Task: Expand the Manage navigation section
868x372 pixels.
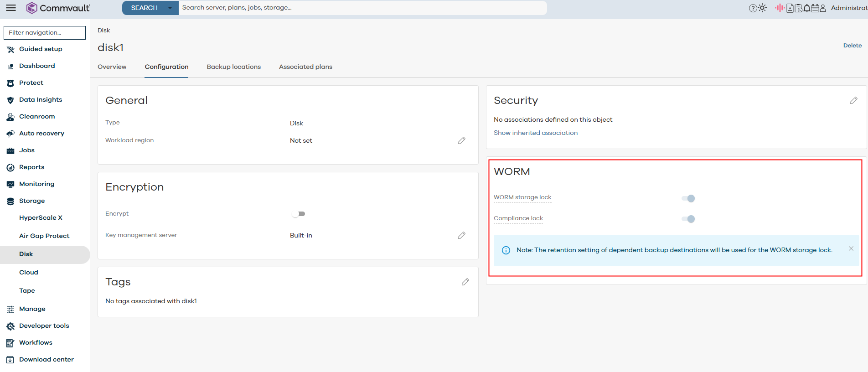Action: 32,309
